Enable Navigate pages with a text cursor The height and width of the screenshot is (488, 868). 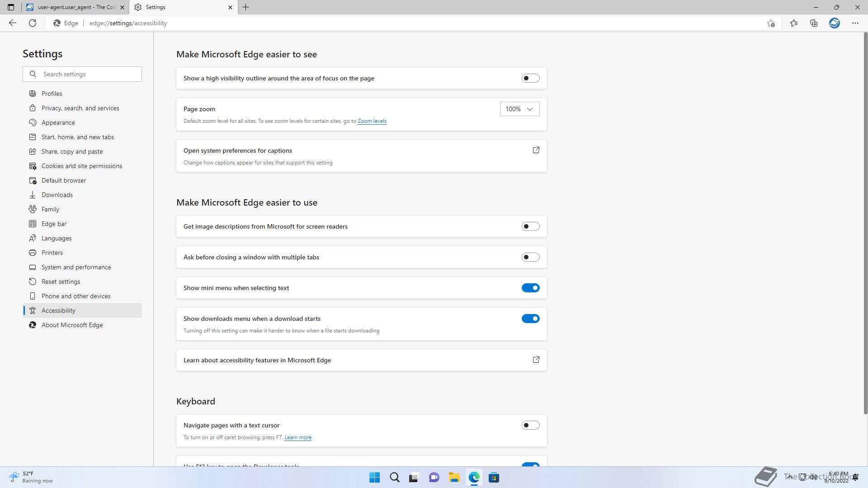pyautogui.click(x=530, y=425)
